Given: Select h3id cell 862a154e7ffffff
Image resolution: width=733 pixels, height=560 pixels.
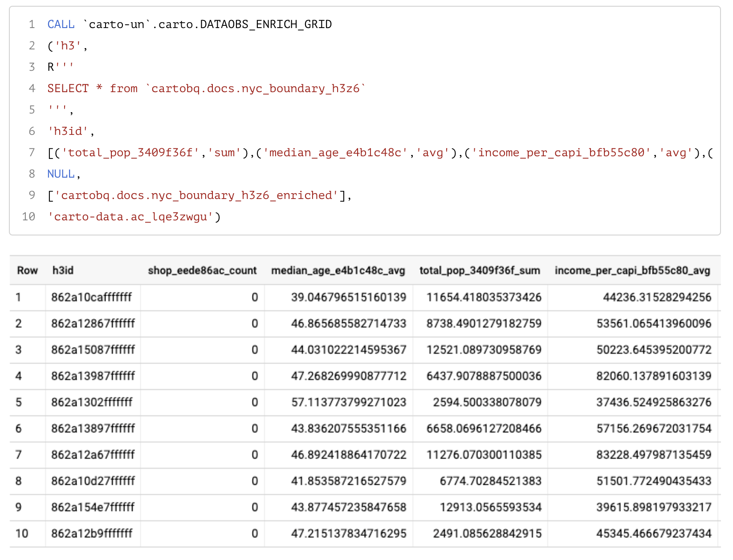Looking at the screenshot, I should (x=93, y=507).
